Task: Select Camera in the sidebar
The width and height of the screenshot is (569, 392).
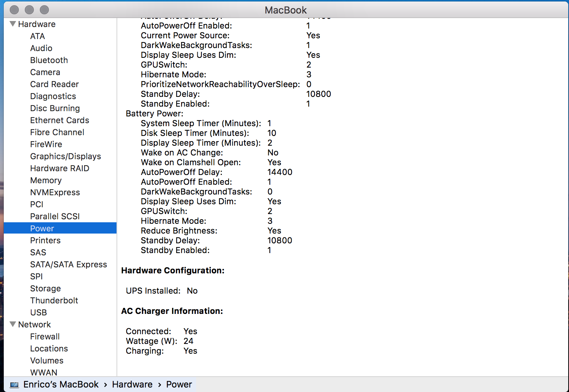Action: (x=45, y=72)
